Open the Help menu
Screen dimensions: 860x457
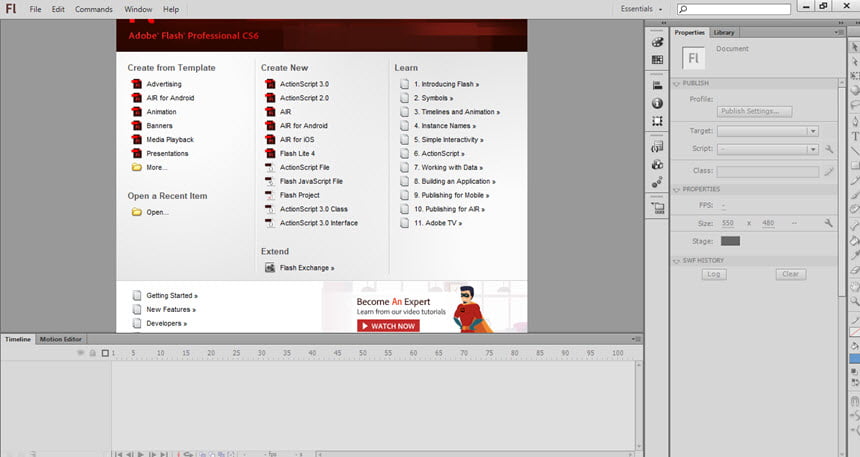pos(171,9)
